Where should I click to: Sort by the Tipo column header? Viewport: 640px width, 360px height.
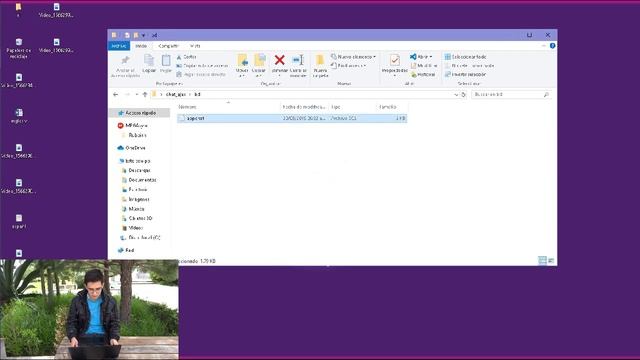[353, 107]
